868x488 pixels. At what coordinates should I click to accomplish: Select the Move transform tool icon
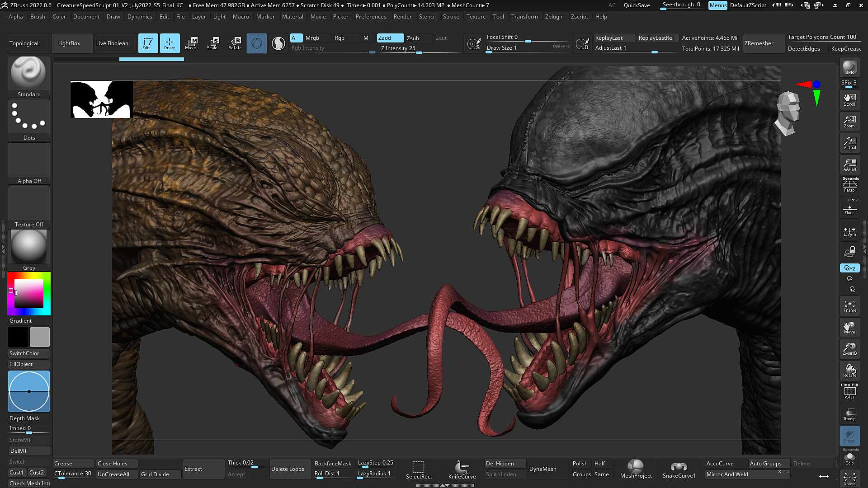tap(191, 43)
